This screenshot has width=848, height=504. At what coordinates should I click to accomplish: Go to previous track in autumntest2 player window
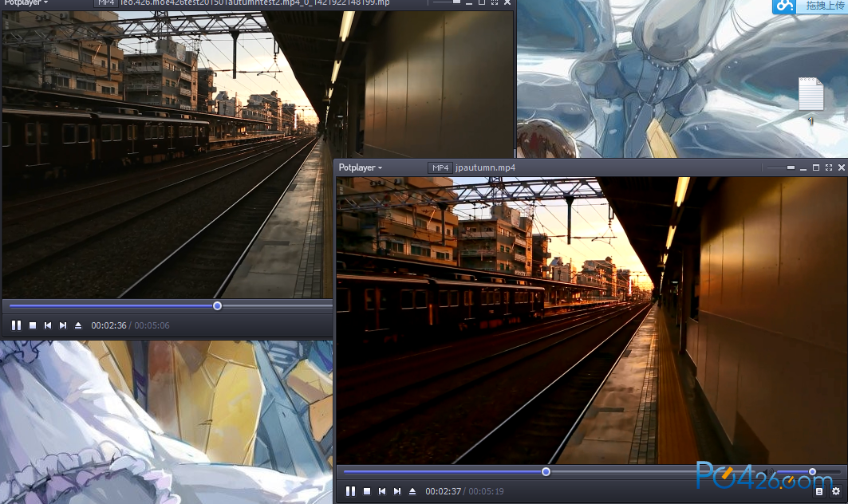pos(48,325)
